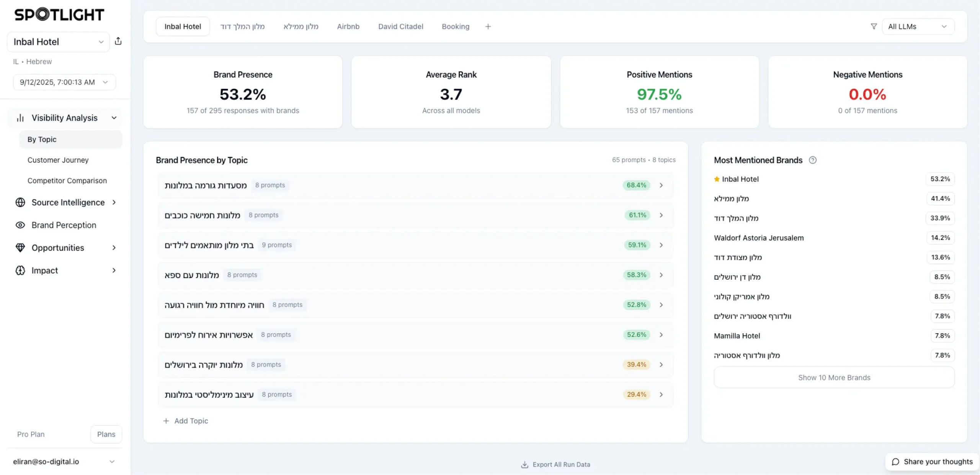Click Show 10 More Brands button
Viewport: 980px width, 475px height.
(x=834, y=378)
